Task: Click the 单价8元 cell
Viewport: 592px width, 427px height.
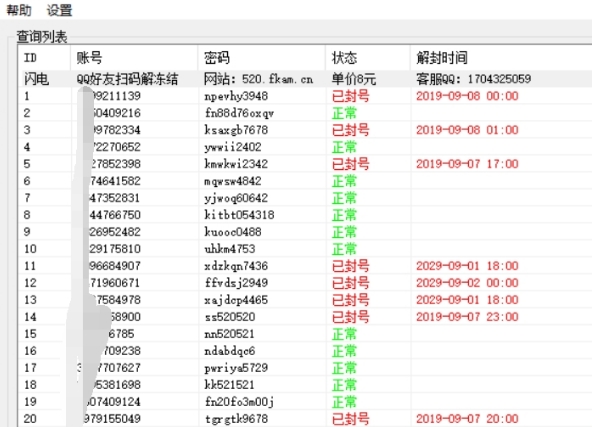Action: 354,79
